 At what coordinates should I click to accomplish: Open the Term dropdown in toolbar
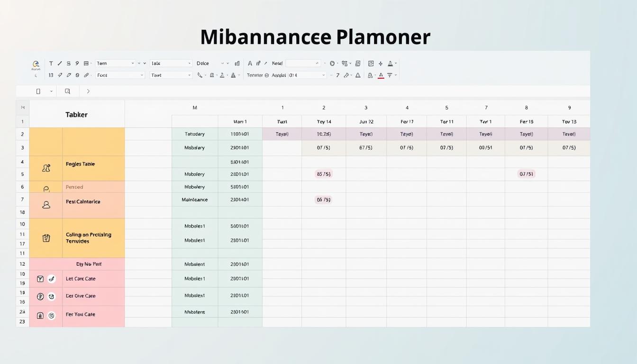(115, 63)
